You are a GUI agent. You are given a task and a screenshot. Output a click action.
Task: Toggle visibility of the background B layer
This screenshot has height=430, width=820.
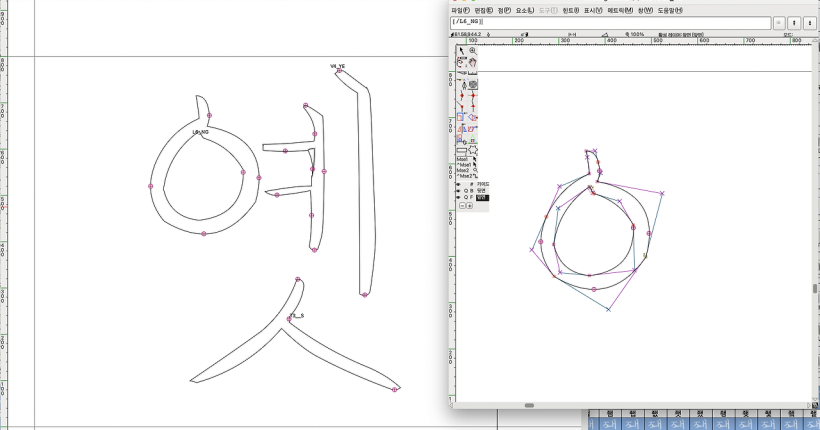(x=459, y=191)
